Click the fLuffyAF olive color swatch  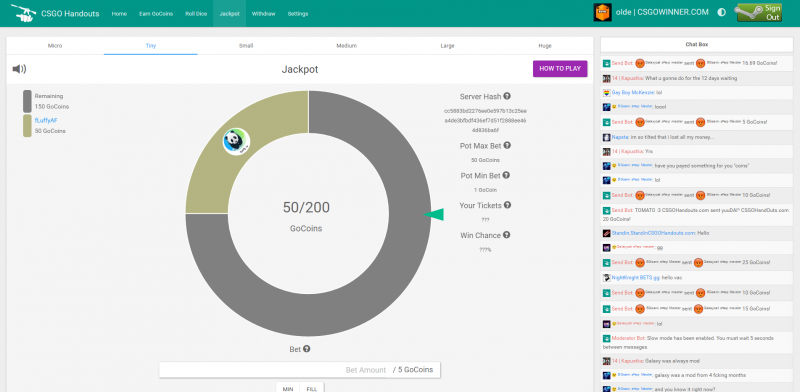27,126
